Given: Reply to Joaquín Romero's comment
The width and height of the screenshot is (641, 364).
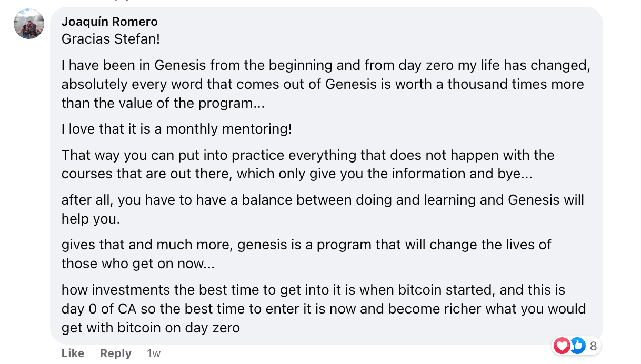Looking at the screenshot, I should click(x=115, y=353).
